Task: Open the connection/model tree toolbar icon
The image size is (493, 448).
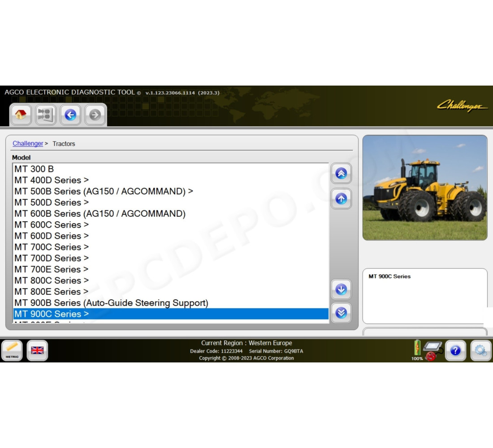Action: point(46,115)
